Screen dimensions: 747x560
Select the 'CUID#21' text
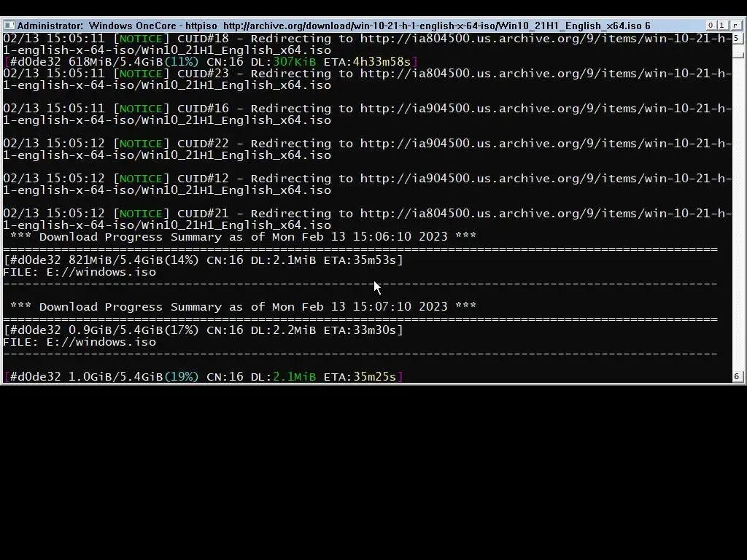[x=203, y=214]
